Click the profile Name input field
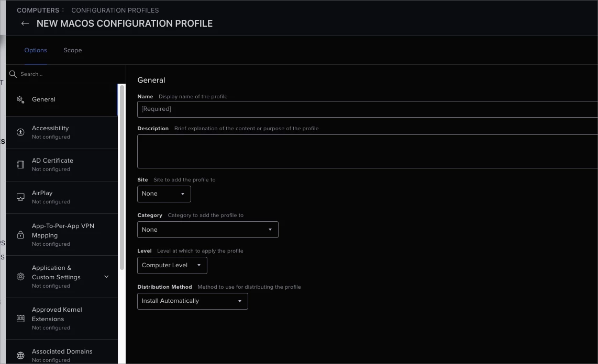 tap(367, 109)
